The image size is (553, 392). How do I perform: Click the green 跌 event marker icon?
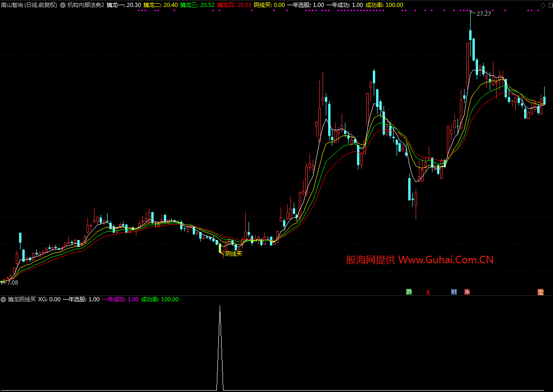(409, 292)
